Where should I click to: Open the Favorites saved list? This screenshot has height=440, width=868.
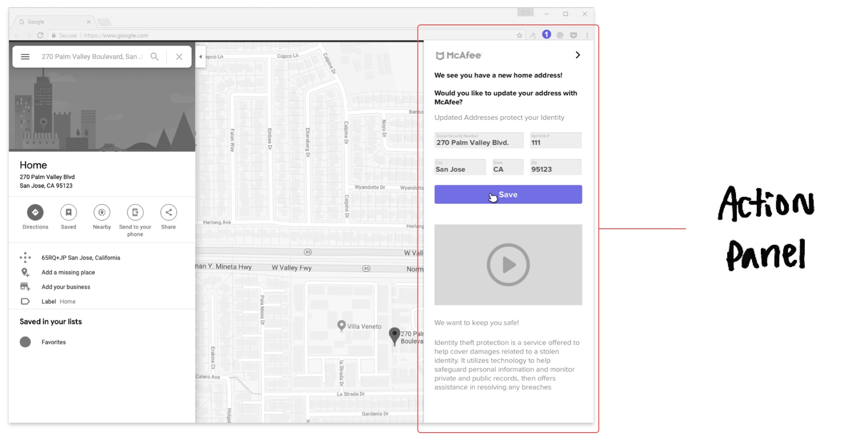click(102, 342)
